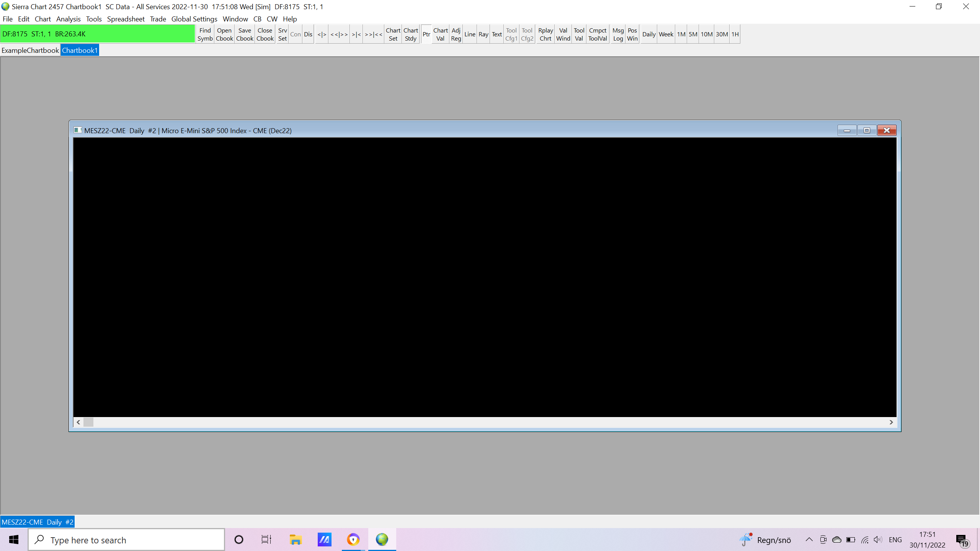The width and height of the screenshot is (980, 551).
Task: Select the Line drawing tool
Action: (470, 34)
